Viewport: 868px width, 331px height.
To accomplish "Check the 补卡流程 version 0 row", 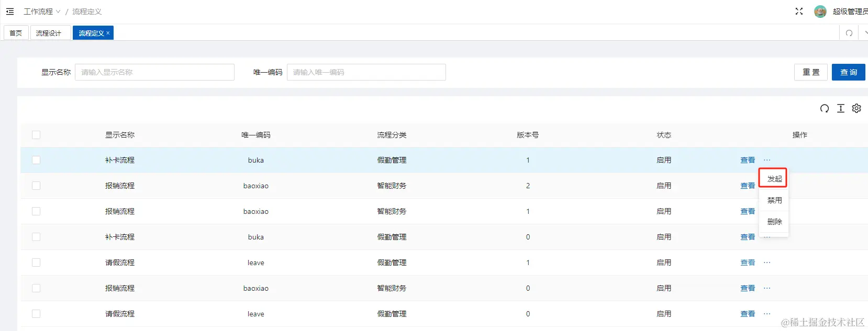I will coord(36,237).
